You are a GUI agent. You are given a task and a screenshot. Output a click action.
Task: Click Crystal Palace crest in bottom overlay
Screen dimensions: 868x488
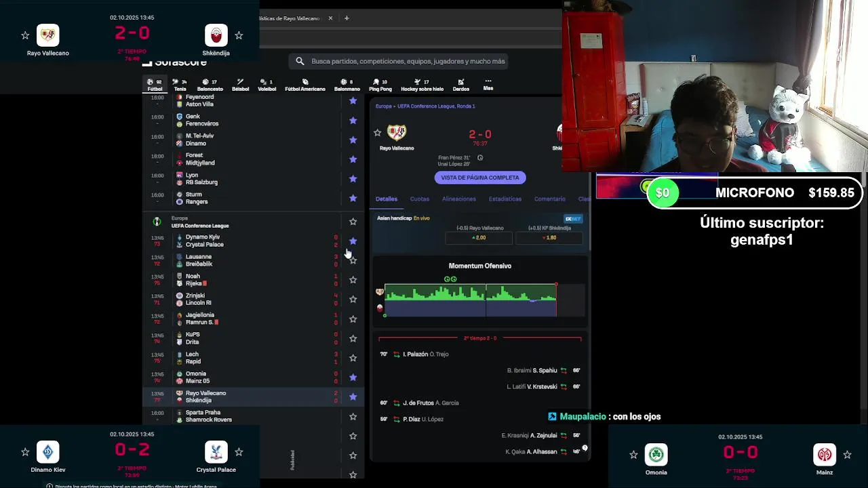pos(216,452)
